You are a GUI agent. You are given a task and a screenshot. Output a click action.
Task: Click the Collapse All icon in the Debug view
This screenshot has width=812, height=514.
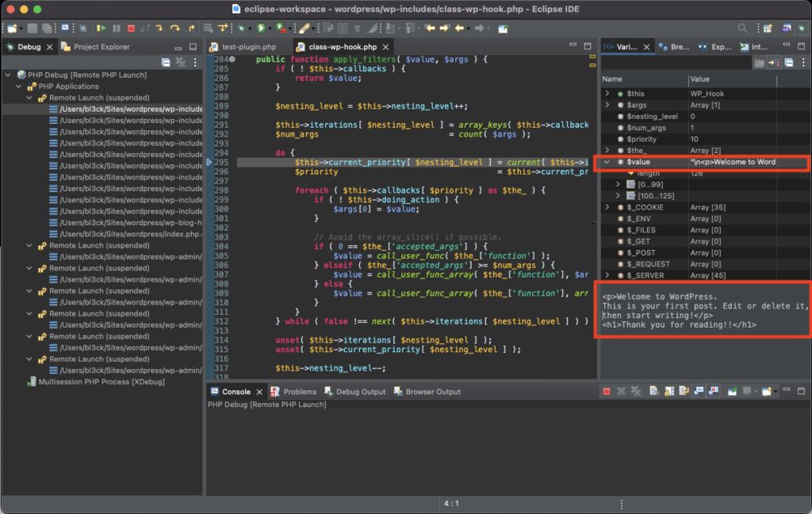tap(166, 63)
